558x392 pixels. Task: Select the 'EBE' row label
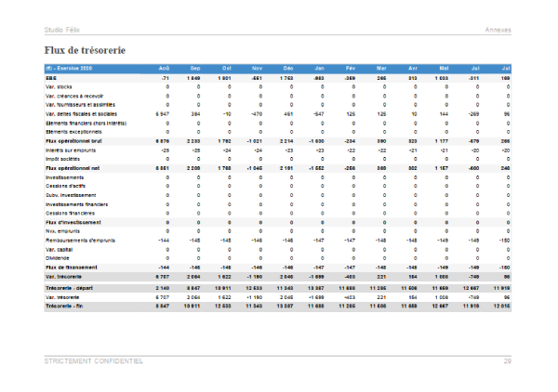[x=51, y=79]
